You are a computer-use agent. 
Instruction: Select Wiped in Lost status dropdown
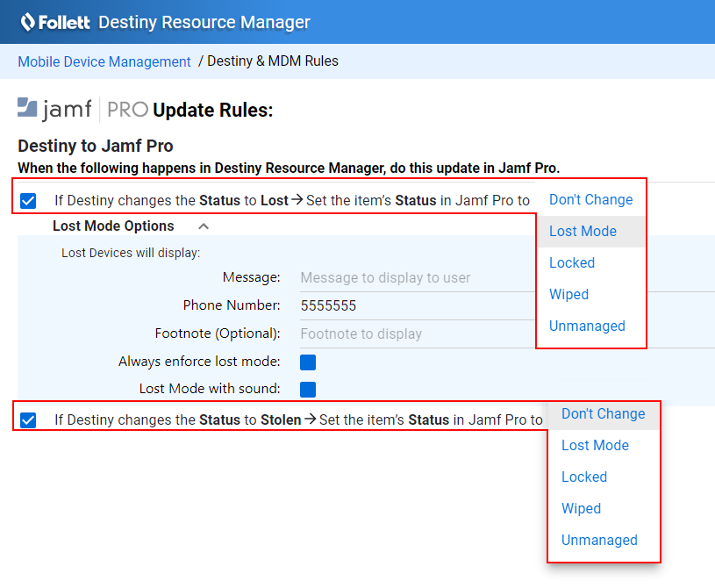pyautogui.click(x=591, y=294)
